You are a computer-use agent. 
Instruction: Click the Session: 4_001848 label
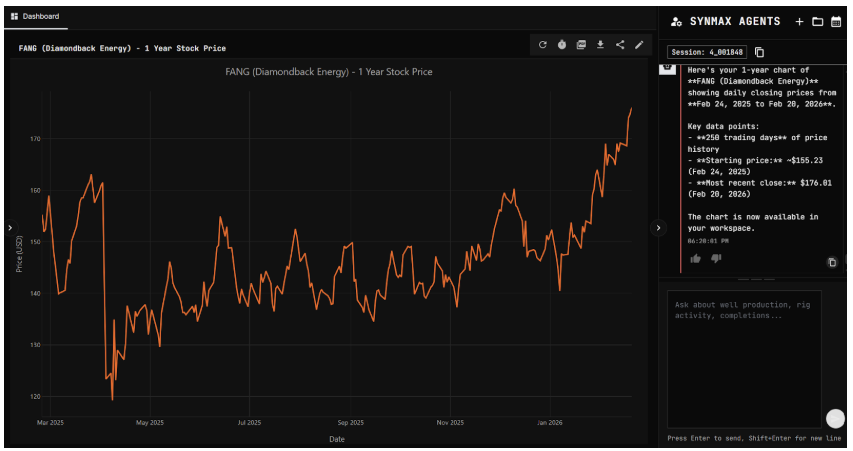click(x=708, y=52)
